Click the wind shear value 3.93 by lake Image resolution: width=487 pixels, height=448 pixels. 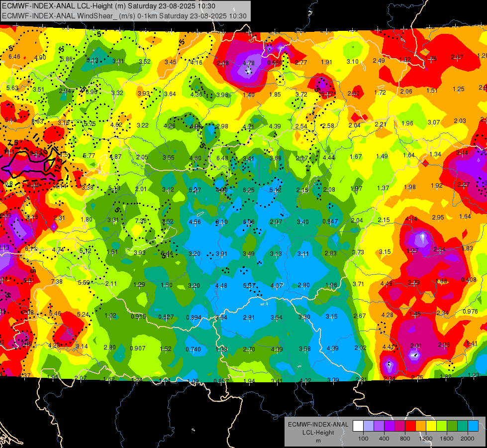click(x=139, y=252)
